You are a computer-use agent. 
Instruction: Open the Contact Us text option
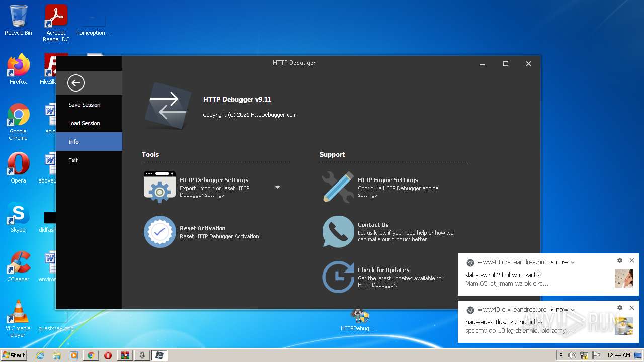pos(373,225)
